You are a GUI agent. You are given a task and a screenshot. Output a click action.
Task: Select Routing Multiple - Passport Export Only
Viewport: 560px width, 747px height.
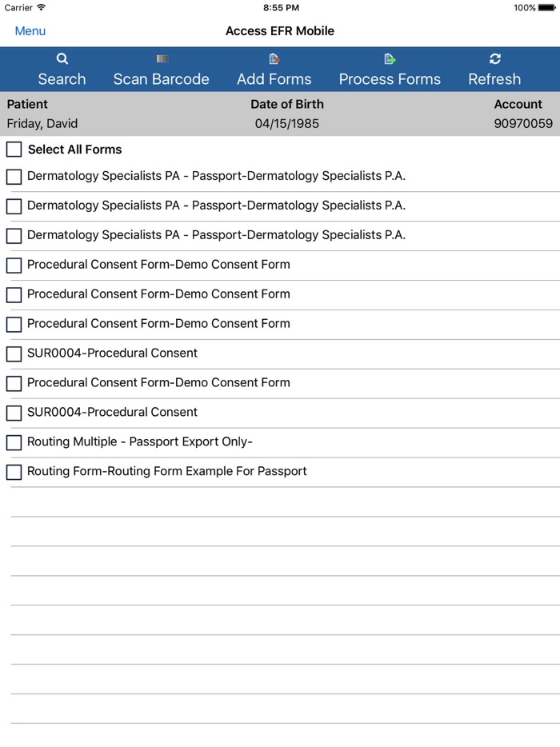coord(14,442)
